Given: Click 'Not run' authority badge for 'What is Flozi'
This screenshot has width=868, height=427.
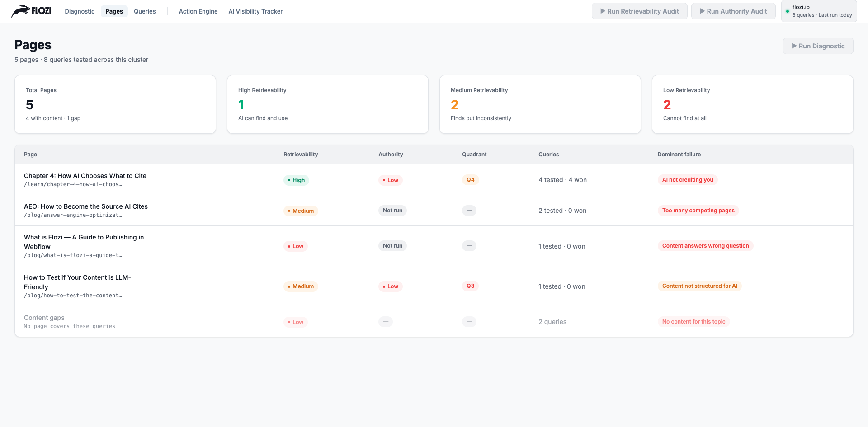Looking at the screenshot, I should point(392,246).
